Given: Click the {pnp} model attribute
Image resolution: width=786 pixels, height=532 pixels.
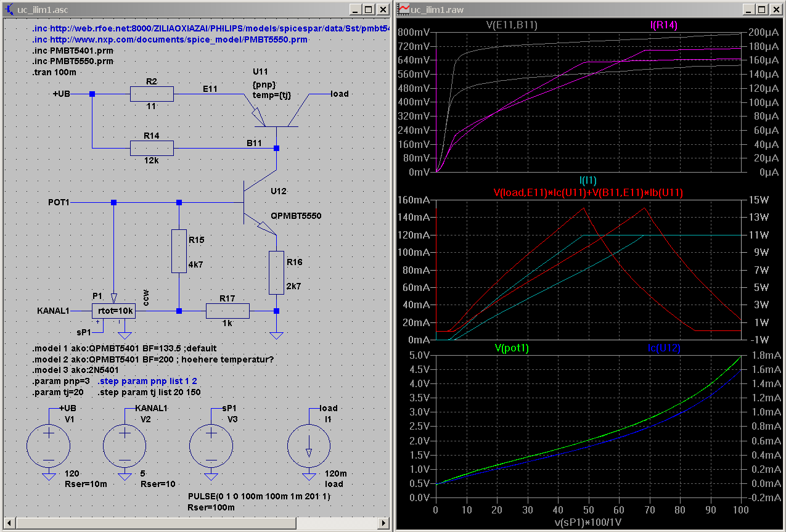Looking at the screenshot, I should coord(263,84).
